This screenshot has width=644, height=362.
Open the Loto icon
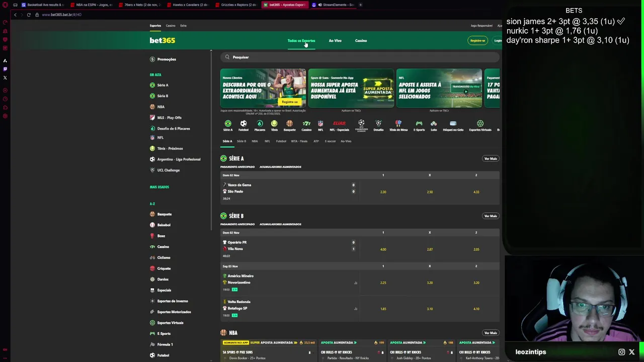point(434,123)
